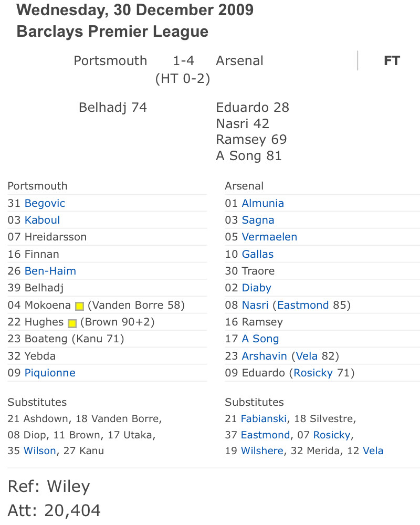Open the Piquionne player link

click(50, 373)
